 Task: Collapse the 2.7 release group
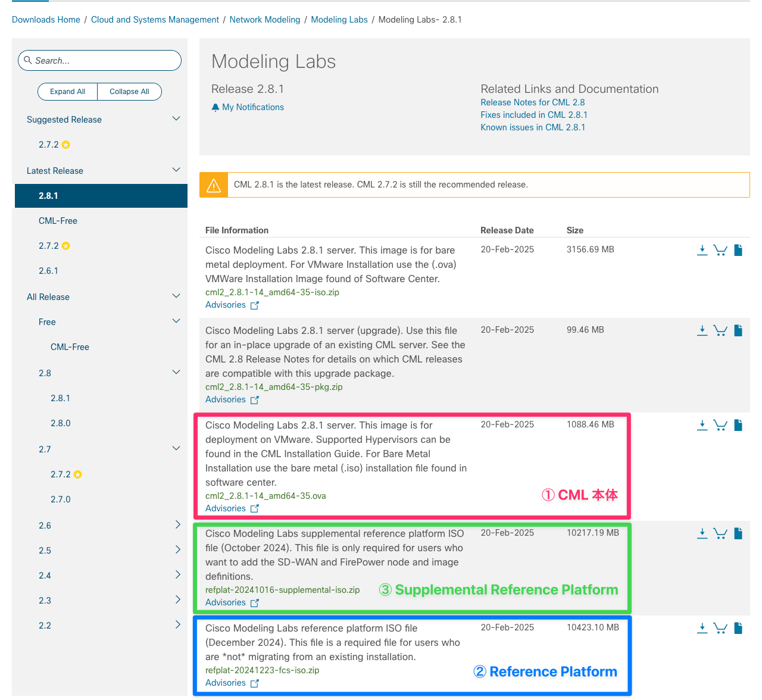click(x=176, y=448)
